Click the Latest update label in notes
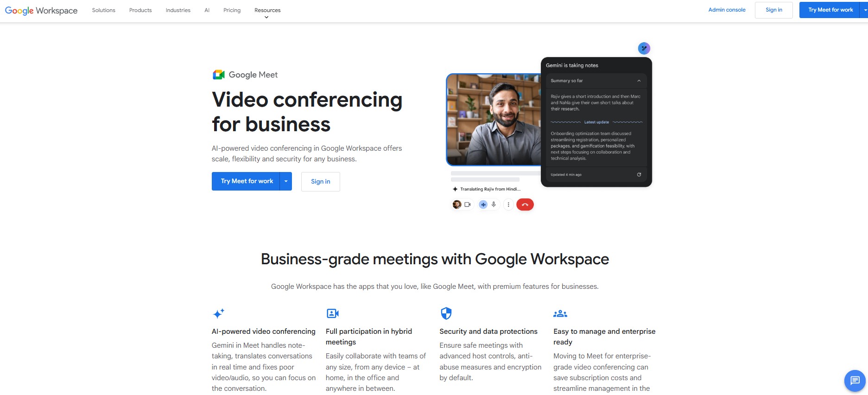The image size is (868, 395). pos(596,122)
